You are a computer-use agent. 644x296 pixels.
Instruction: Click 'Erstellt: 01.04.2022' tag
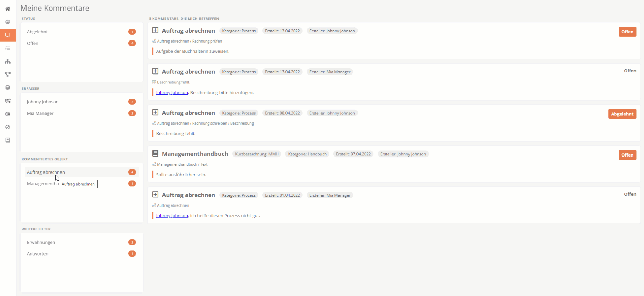(282, 195)
